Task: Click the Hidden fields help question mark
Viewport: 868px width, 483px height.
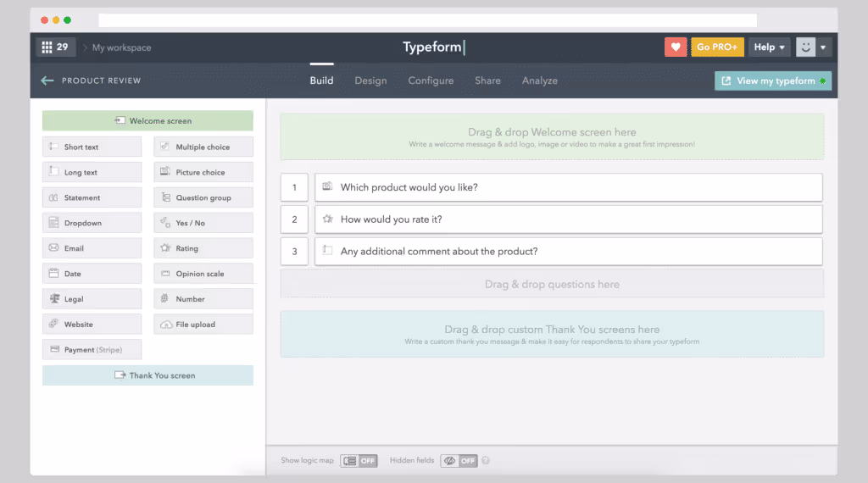Action: click(x=486, y=460)
